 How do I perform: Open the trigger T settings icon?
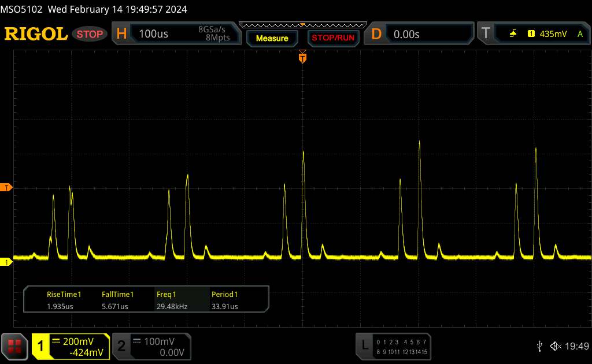(486, 34)
